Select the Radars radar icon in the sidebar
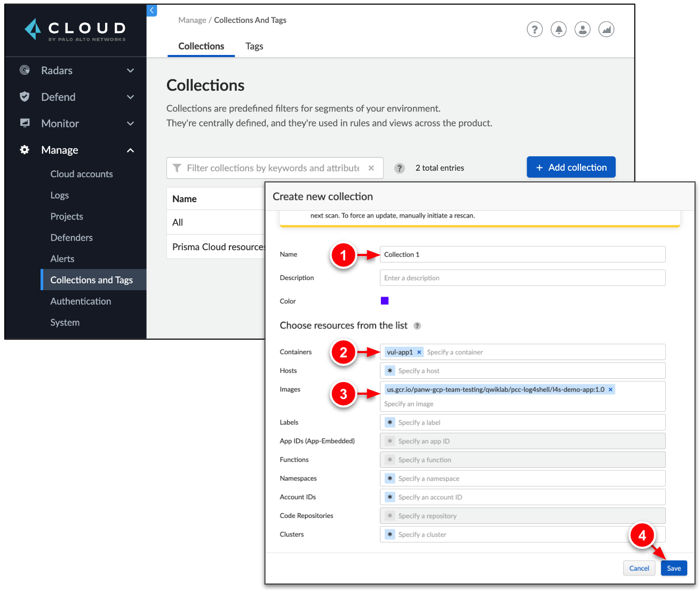Screen dimensions: 700x590 click(x=25, y=70)
